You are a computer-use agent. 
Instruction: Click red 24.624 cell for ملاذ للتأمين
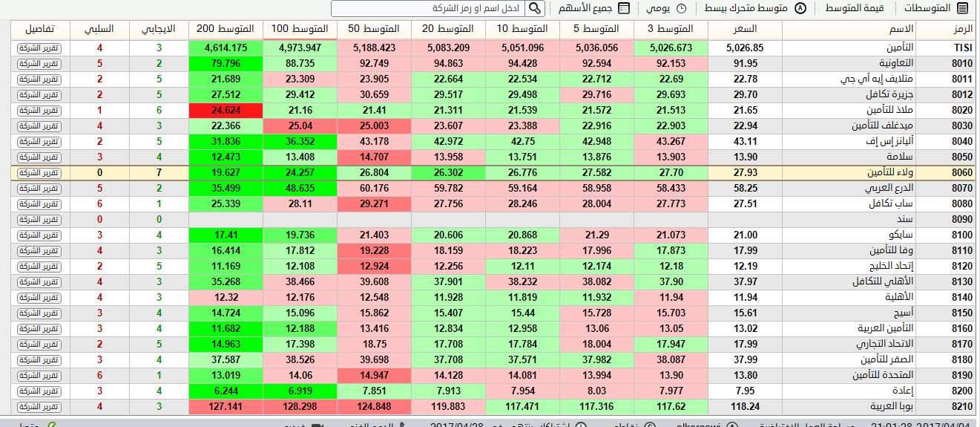[x=226, y=111]
